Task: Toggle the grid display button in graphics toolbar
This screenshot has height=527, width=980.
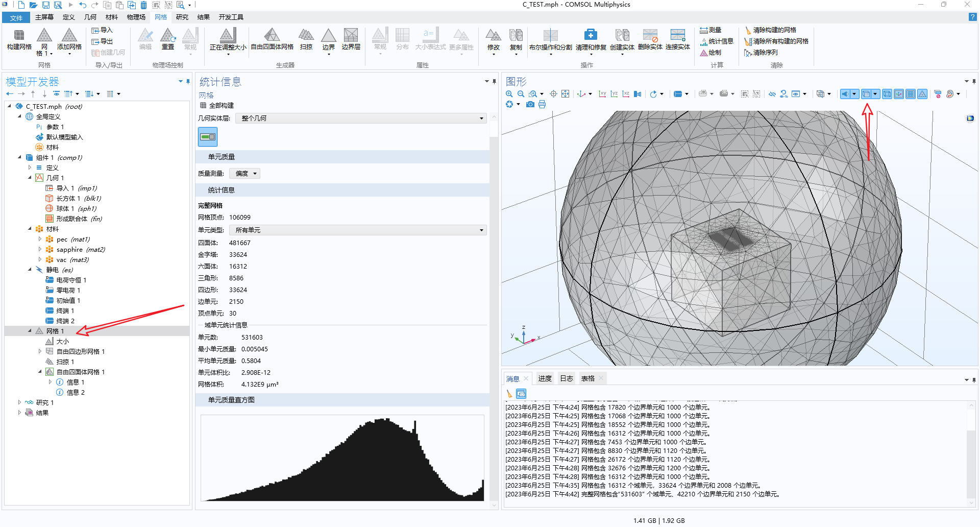Action: 911,94
